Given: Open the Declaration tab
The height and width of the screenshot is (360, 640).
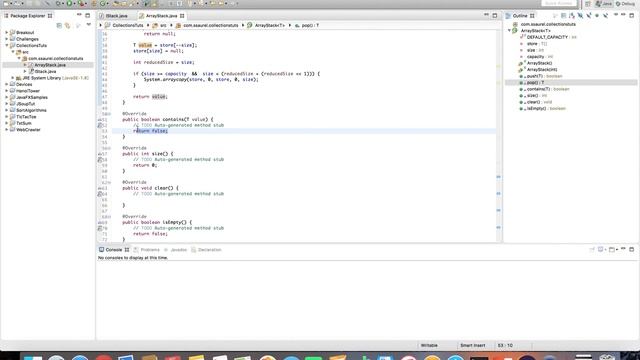Looking at the screenshot, I should tap(206, 250).
